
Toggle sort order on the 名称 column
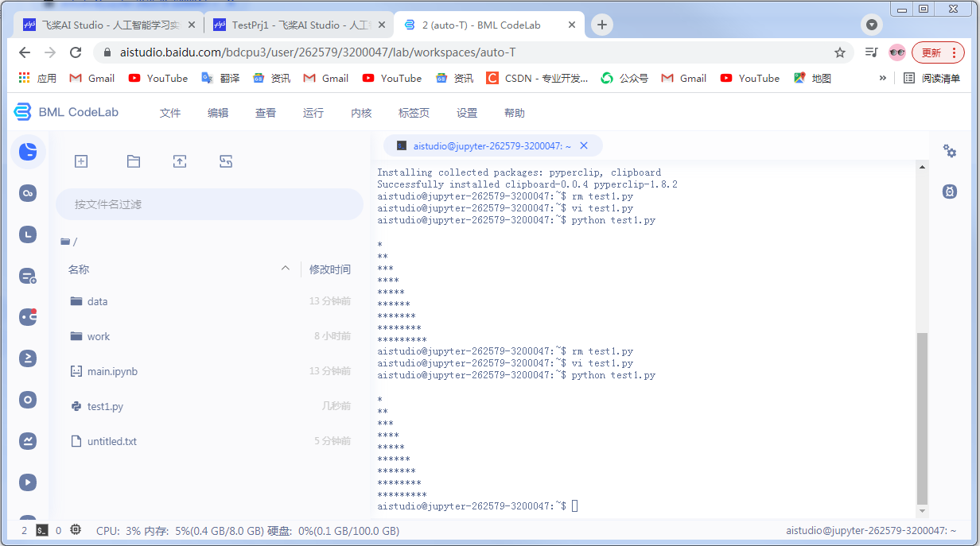click(286, 269)
